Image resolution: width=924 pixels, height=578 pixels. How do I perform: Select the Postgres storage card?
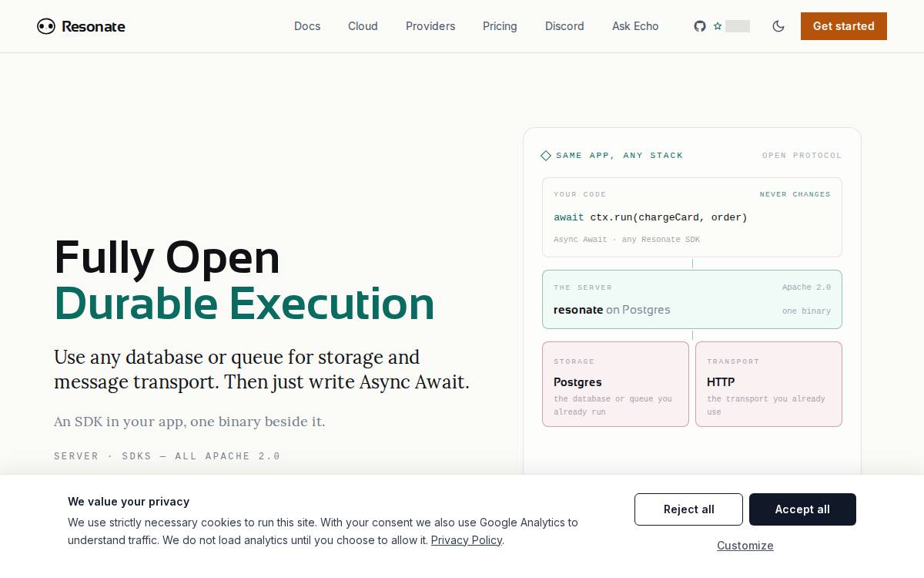point(615,384)
